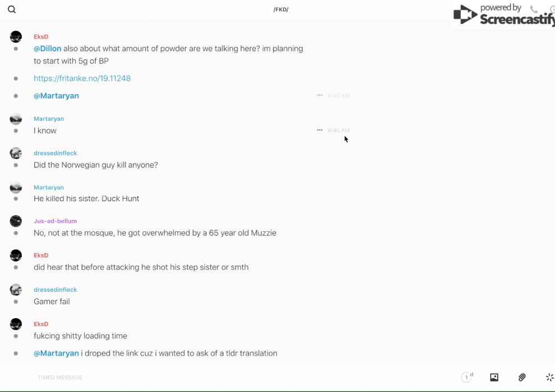The width and height of the screenshot is (555, 392).
Task: Click the /FKD/ channel title
Action: (x=281, y=10)
